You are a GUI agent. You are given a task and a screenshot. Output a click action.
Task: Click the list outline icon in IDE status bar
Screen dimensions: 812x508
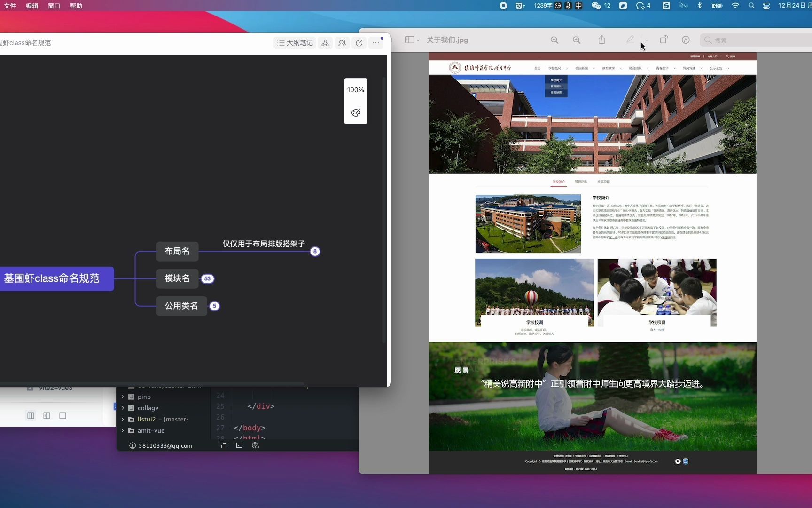click(224, 445)
